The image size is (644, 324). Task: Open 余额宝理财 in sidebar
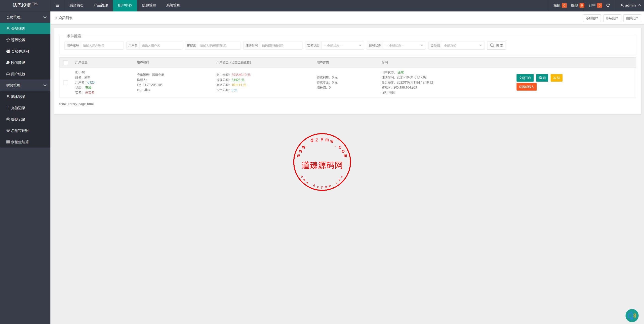click(25, 131)
